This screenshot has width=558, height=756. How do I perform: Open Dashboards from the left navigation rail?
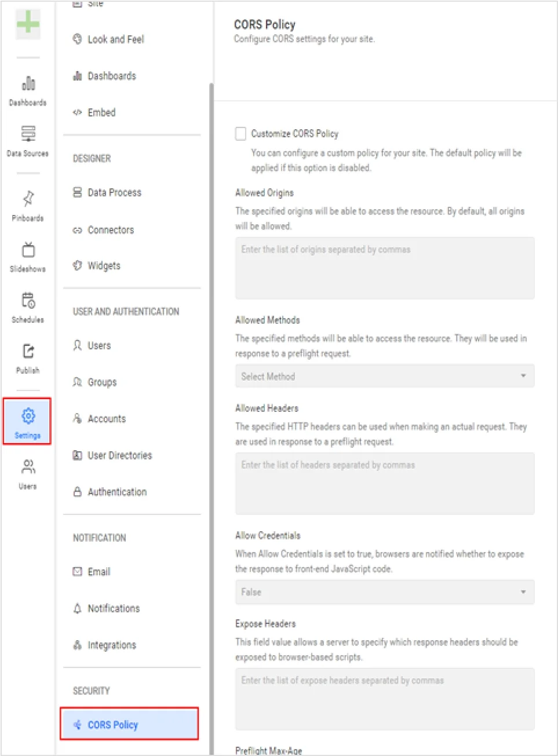(x=28, y=84)
